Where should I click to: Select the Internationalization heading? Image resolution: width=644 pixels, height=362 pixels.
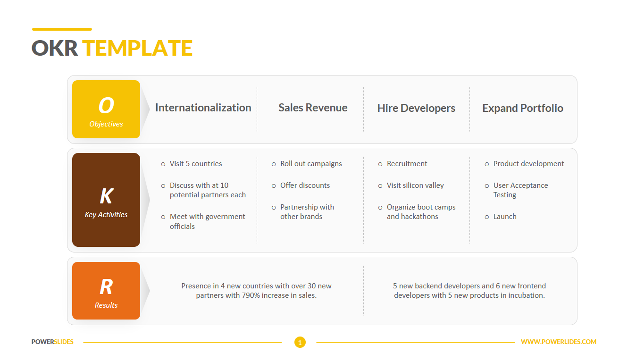pyautogui.click(x=203, y=108)
